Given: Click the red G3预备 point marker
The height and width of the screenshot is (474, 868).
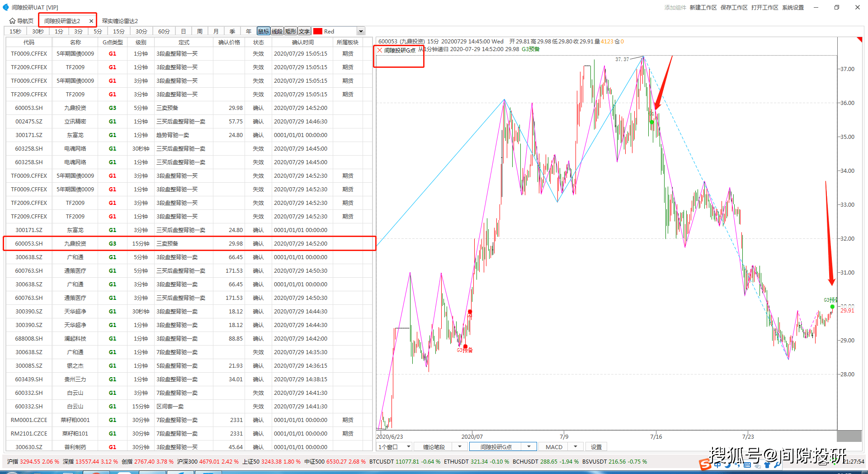Looking at the screenshot, I should (465, 346).
